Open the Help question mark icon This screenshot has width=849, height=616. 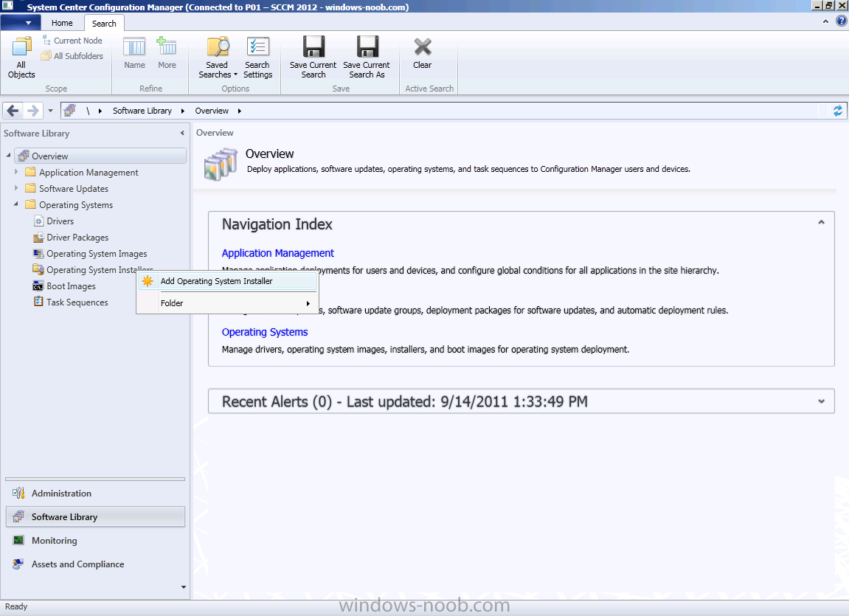point(842,21)
